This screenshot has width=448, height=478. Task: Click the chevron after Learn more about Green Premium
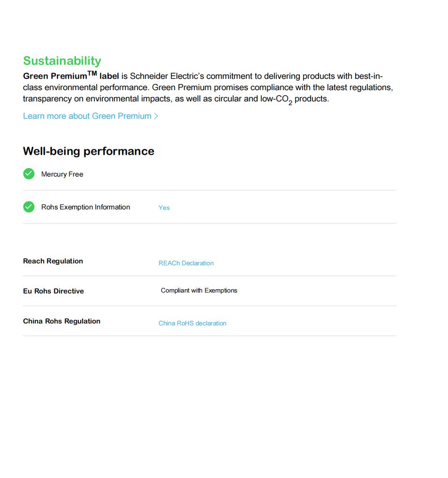pyautogui.click(x=156, y=116)
